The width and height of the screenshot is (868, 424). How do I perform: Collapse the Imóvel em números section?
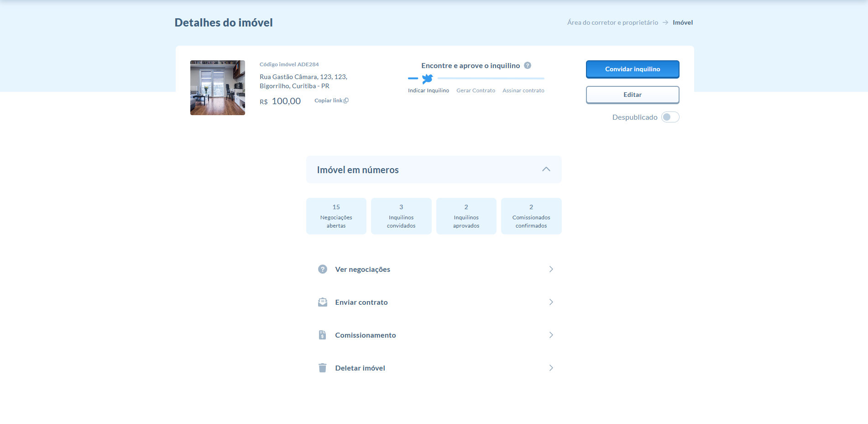[x=546, y=170]
